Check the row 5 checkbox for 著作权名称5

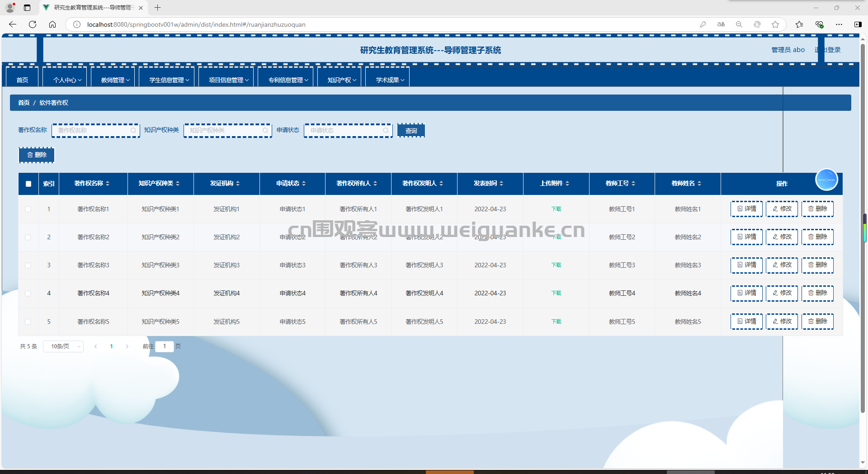click(x=28, y=322)
